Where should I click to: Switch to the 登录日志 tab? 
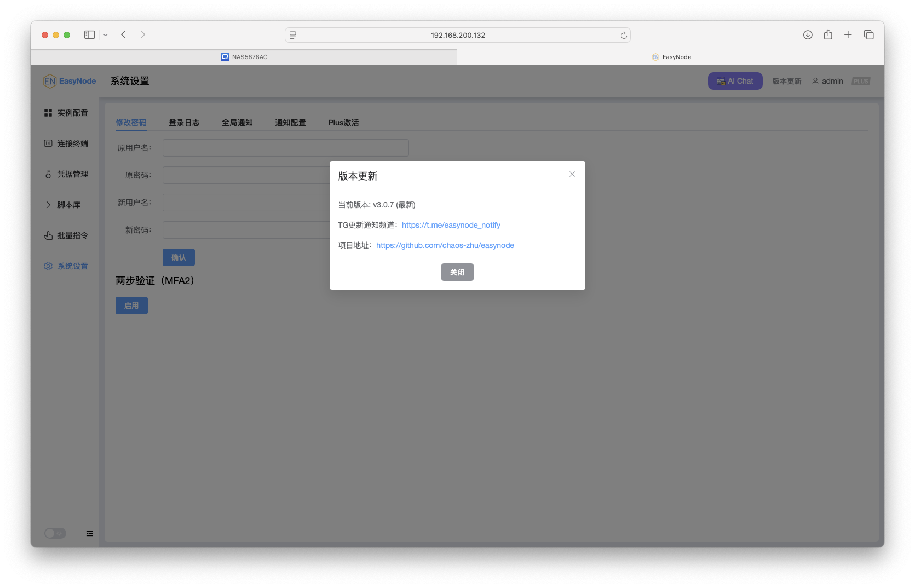(x=185, y=122)
